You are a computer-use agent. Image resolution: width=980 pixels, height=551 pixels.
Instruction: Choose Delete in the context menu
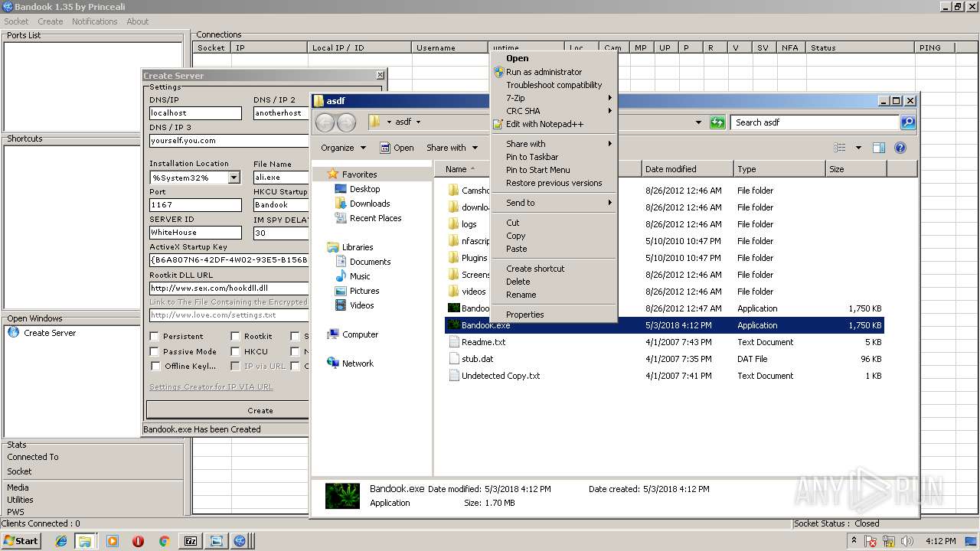(553, 282)
